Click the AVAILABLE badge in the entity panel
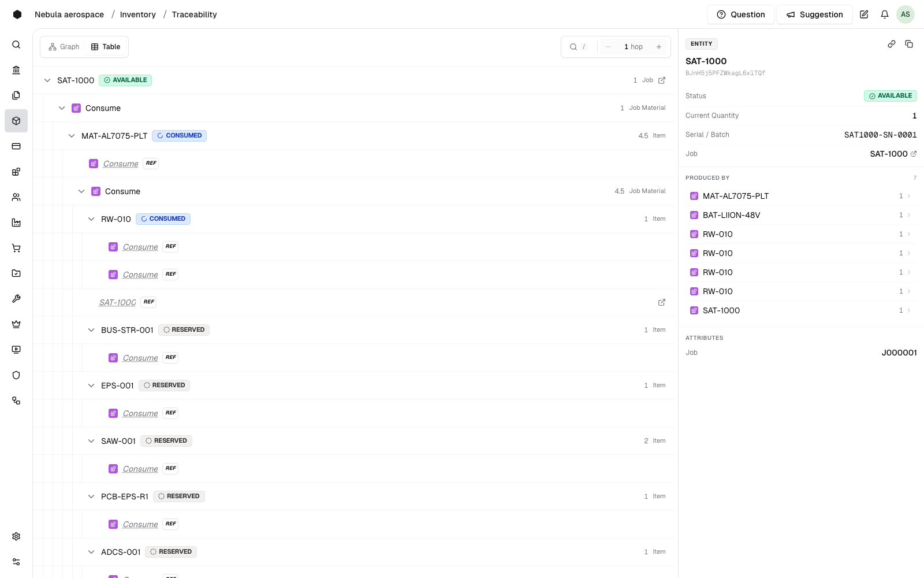 click(x=891, y=96)
